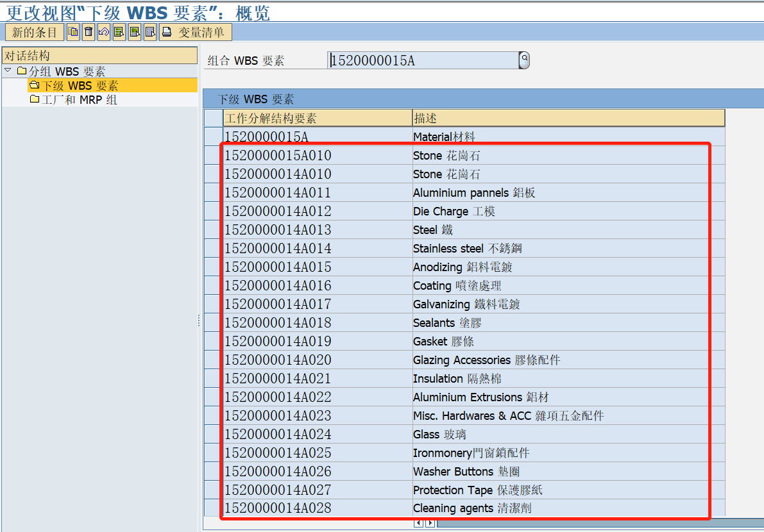The height and width of the screenshot is (532, 764).
Task: Click the table's scroll left arrow
Action: coord(418,523)
